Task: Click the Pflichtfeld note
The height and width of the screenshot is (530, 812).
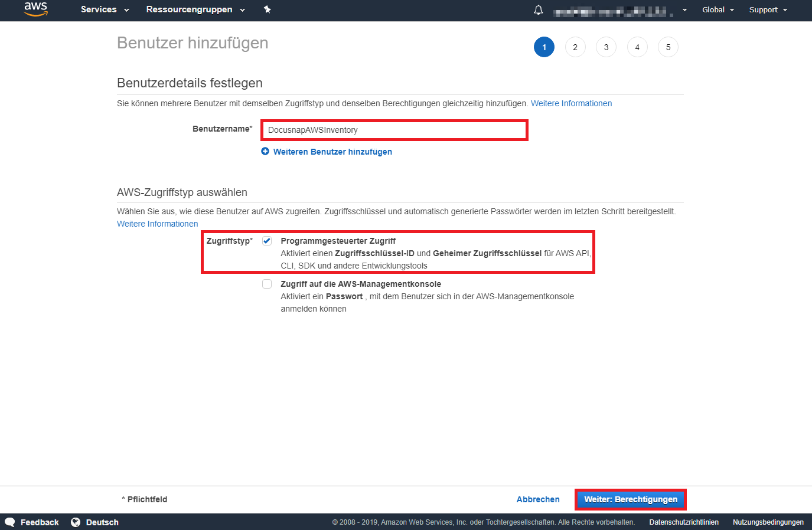Action: (x=145, y=499)
